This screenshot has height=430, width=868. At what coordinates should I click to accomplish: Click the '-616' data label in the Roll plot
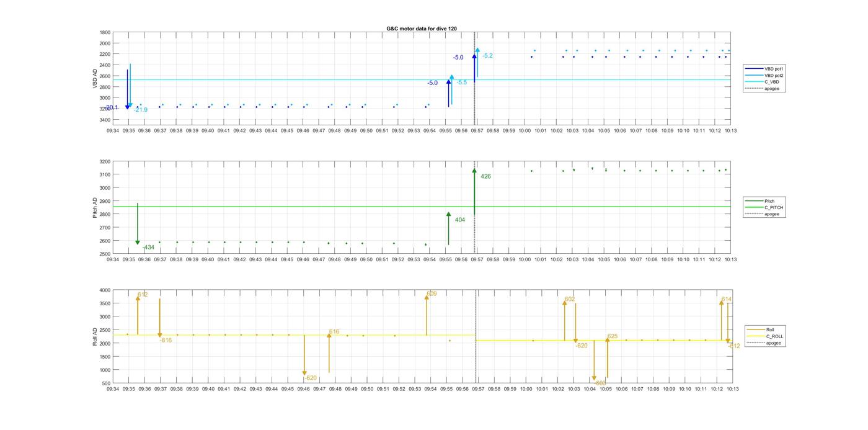click(x=166, y=341)
